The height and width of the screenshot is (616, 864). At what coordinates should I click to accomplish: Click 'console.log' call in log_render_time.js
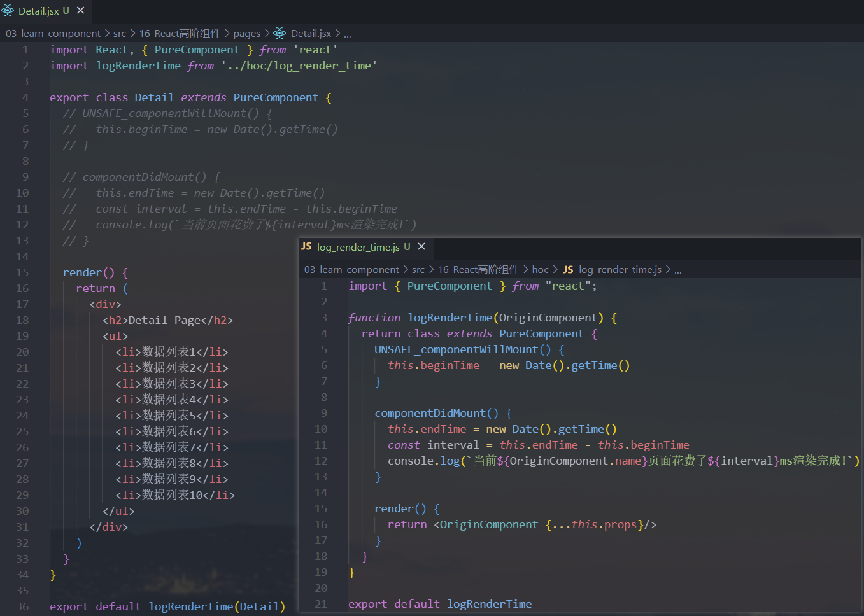(423, 461)
